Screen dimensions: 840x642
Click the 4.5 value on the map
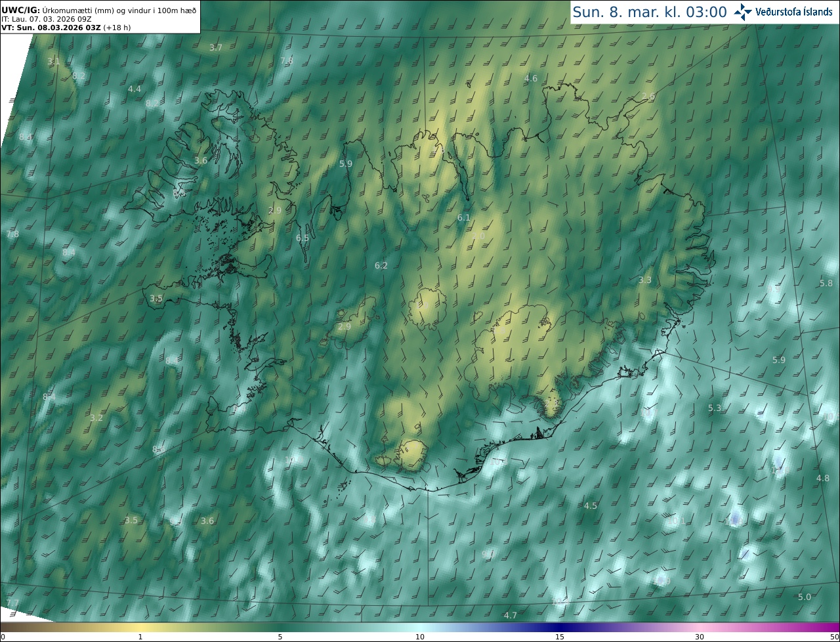[591, 505]
